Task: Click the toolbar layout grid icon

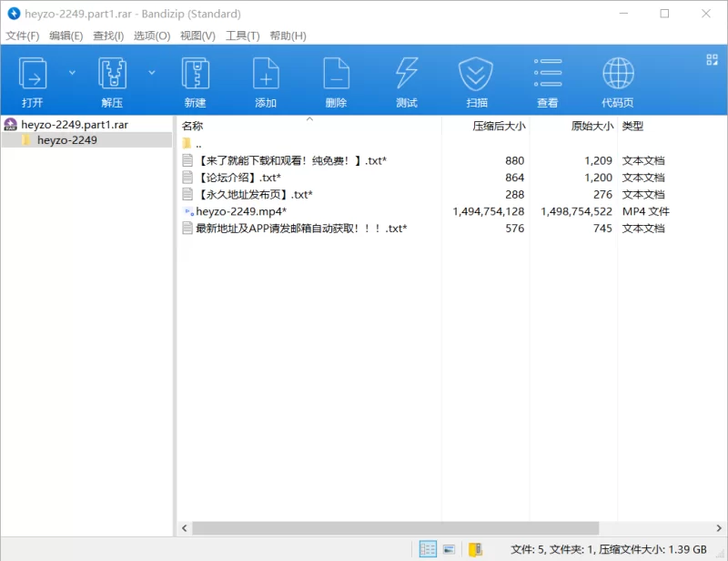Action: click(x=712, y=59)
